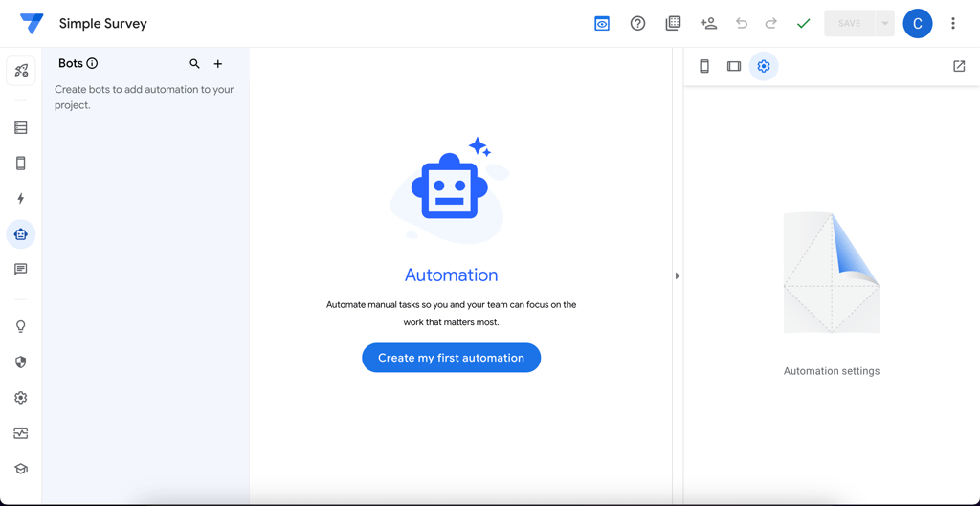Open the dropdown arrow beside SAVE
Viewport: 980px width, 506px height.
point(885,24)
